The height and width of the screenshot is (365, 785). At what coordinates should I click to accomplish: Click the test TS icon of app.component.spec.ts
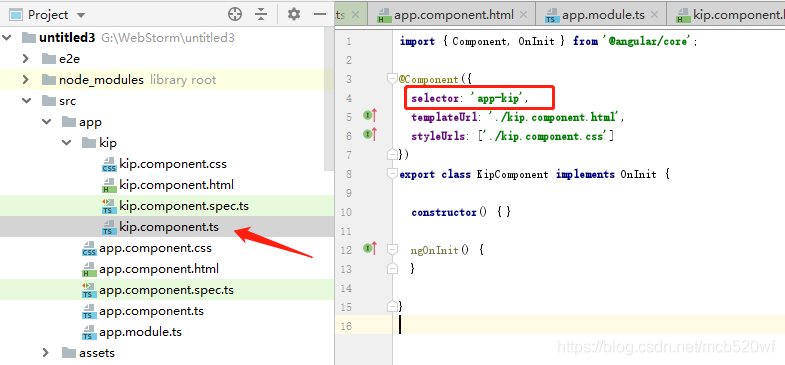pyautogui.click(x=89, y=291)
